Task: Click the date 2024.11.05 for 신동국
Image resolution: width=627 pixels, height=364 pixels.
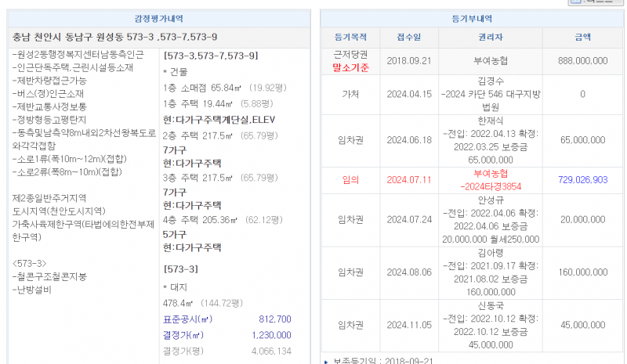Action: click(410, 325)
